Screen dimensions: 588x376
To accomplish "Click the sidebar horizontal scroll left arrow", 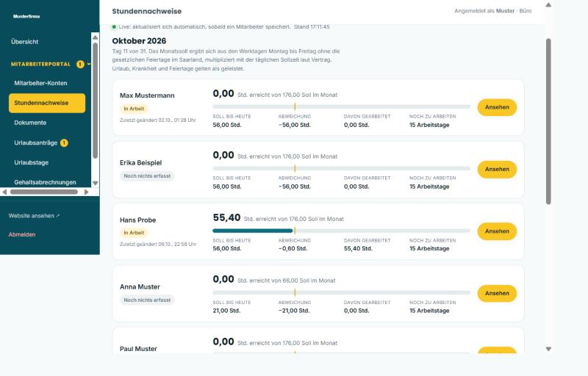I will click(x=4, y=192).
